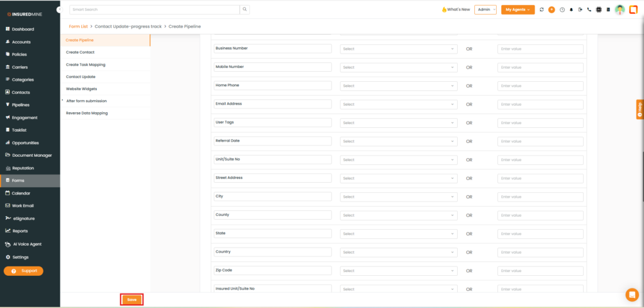Click the orange plus quick-add icon
This screenshot has height=308, width=644.
coord(552,9)
